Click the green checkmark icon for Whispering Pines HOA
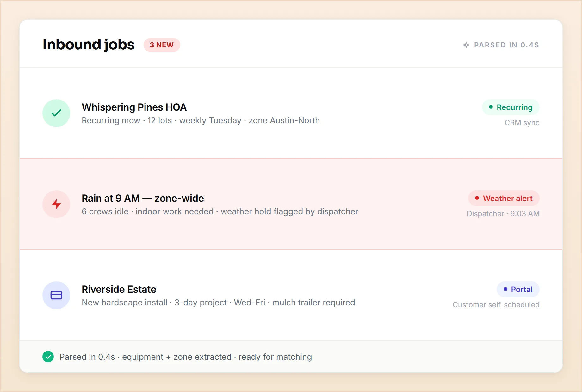582x392 pixels. [x=56, y=113]
